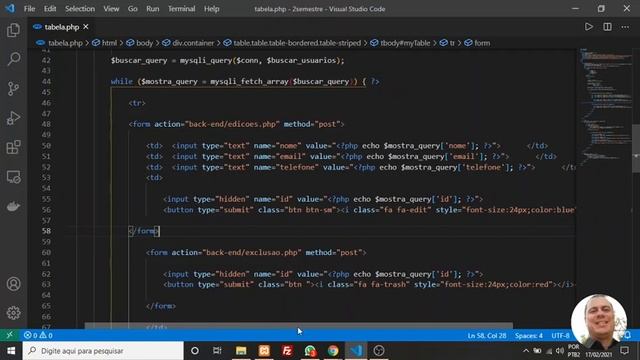Open FileZilla from the taskbar
This screenshot has width=640, height=360.
click(287, 351)
